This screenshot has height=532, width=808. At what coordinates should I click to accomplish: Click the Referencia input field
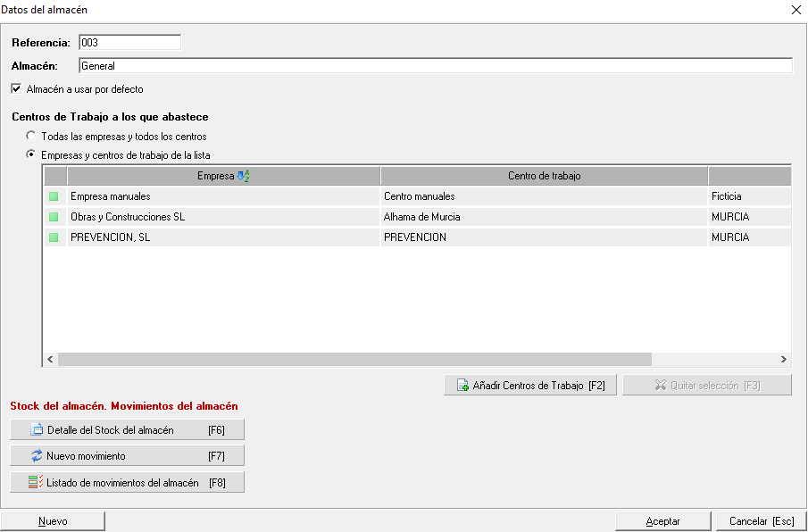click(x=129, y=43)
